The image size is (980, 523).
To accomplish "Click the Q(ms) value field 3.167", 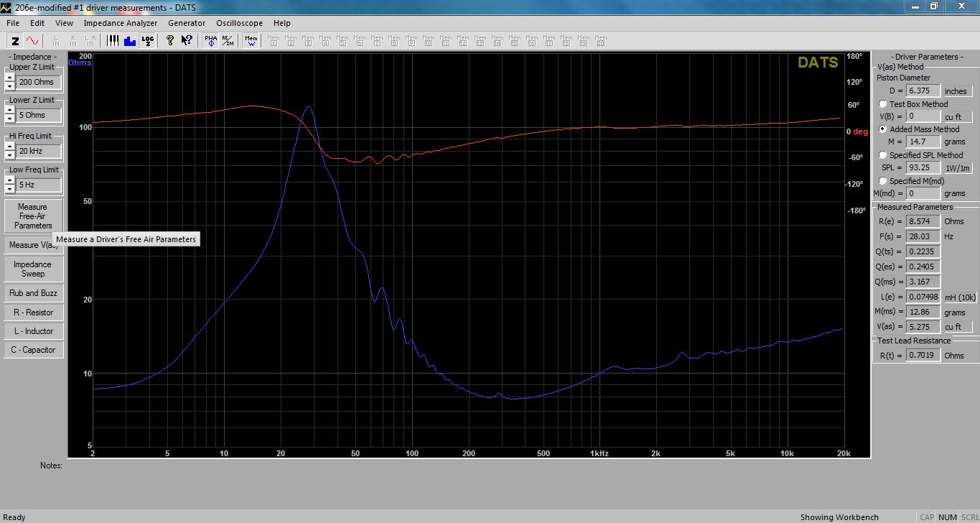I will [923, 282].
